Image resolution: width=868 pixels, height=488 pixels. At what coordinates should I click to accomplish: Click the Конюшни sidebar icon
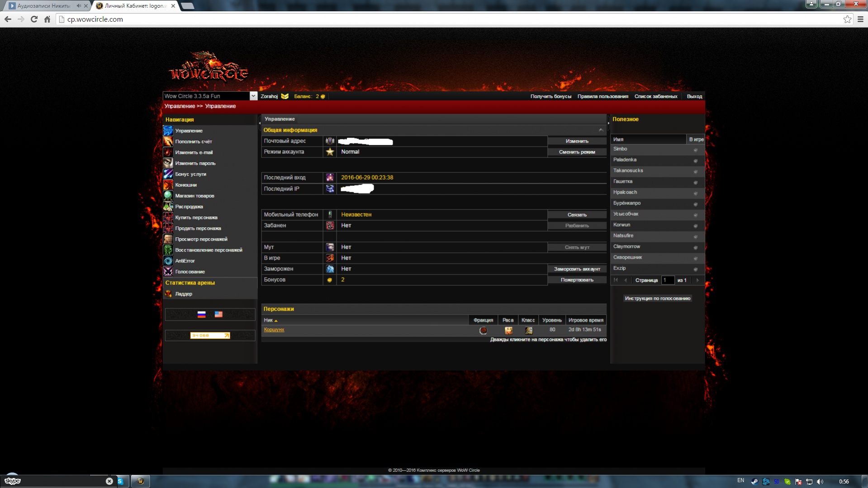pos(168,185)
